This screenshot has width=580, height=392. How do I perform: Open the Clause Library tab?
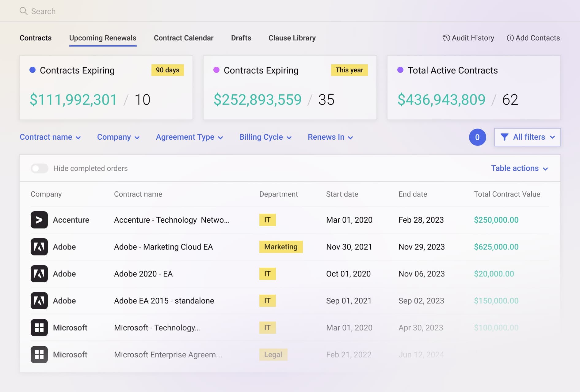[x=292, y=38]
